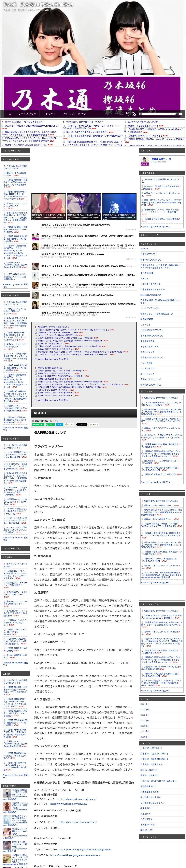This screenshot has width=186, height=868.
Task: Open the www.gmo-am.jp/privacy/ link
Action: click(78, 822)
